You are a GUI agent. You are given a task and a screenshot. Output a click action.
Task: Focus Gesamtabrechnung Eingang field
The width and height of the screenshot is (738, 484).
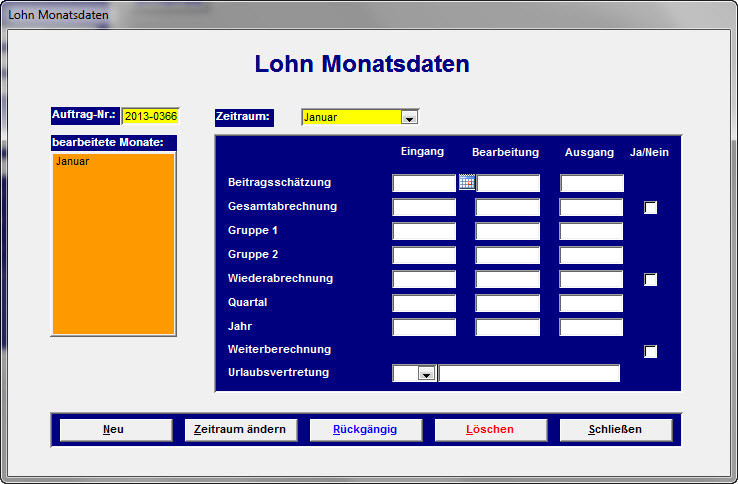pos(424,207)
